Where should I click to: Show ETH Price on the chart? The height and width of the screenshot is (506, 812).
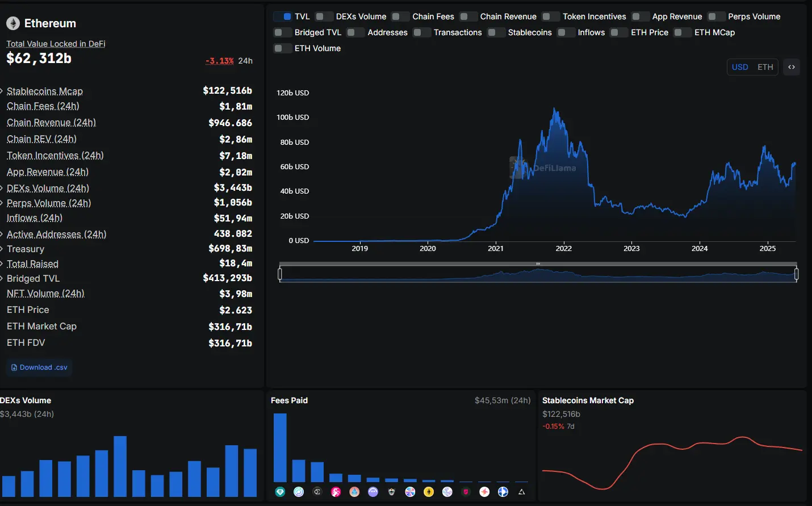pyautogui.click(x=619, y=32)
